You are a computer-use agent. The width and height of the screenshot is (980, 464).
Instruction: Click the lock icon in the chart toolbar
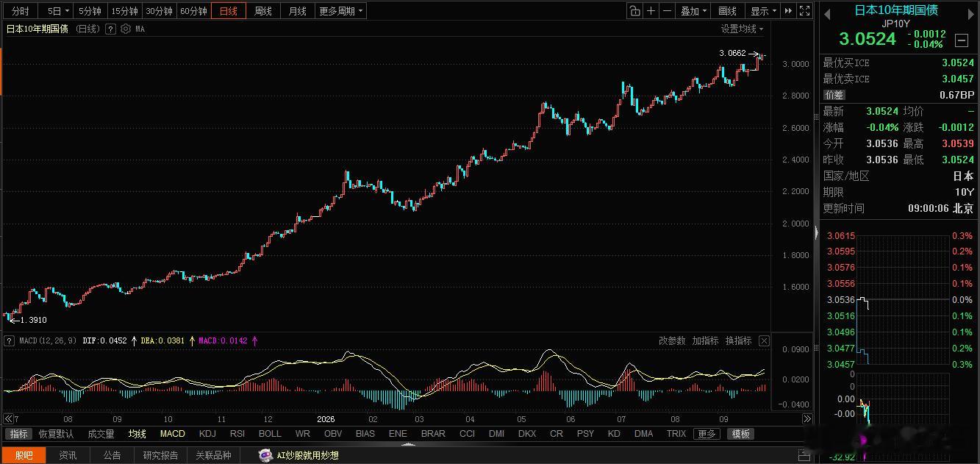click(x=634, y=11)
